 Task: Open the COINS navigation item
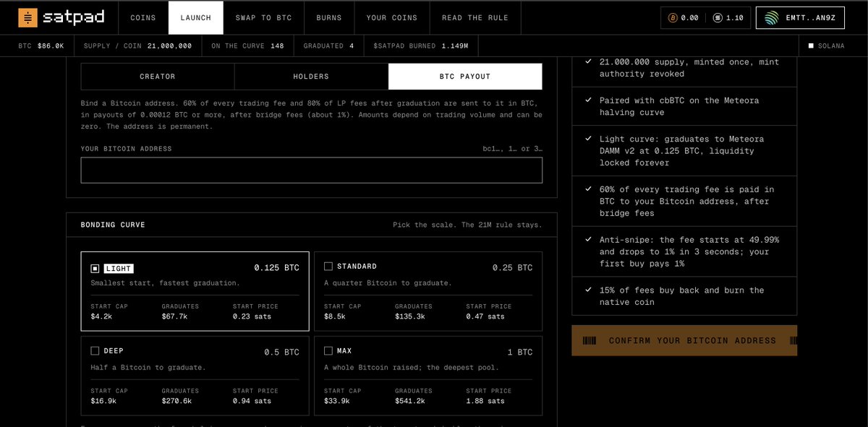tap(143, 17)
